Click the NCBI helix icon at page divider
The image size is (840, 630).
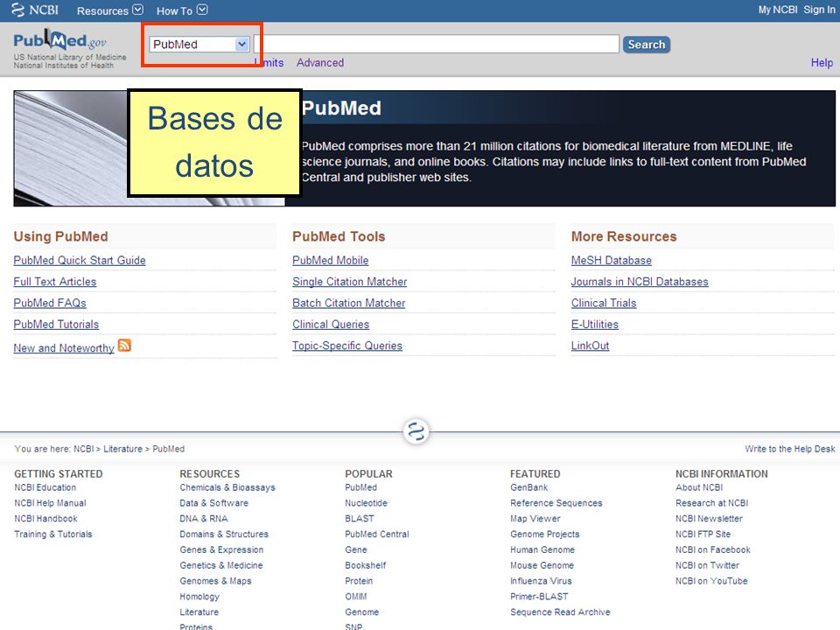tap(416, 431)
